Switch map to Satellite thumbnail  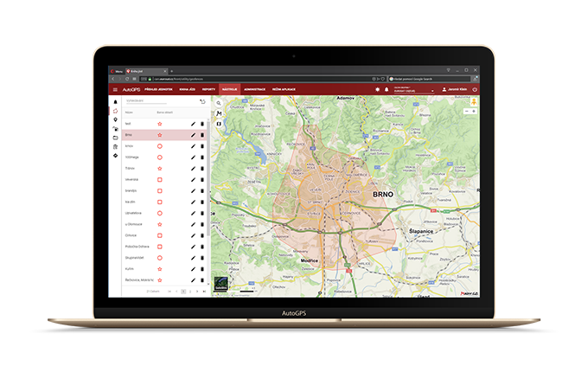pyautogui.click(x=220, y=283)
